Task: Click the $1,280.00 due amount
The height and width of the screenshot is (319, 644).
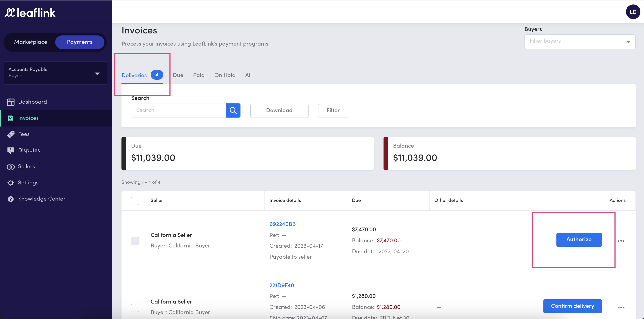Action: pyautogui.click(x=364, y=296)
